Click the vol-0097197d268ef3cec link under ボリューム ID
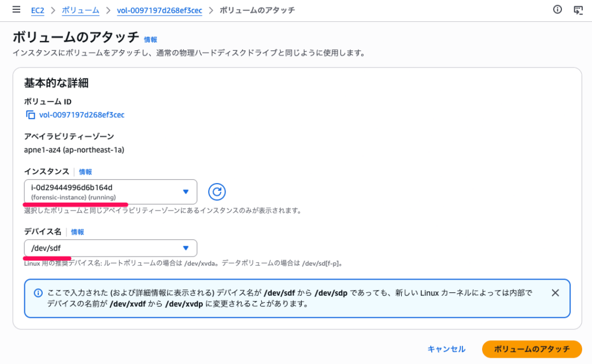This screenshot has width=592, height=364. click(x=82, y=115)
